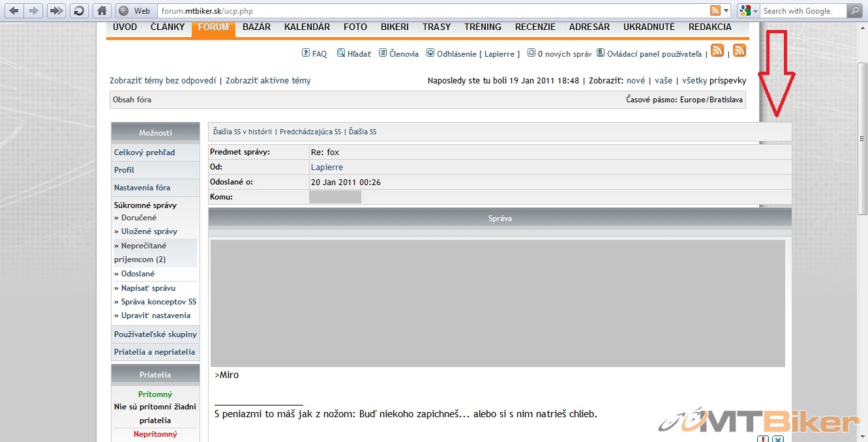Go to the browser Home page icon

tap(100, 10)
